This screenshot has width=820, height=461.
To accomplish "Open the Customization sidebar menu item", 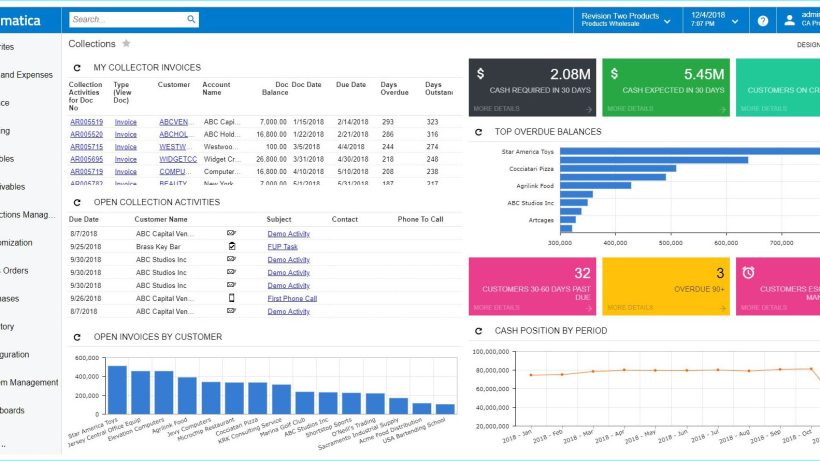I will pos(16,243).
